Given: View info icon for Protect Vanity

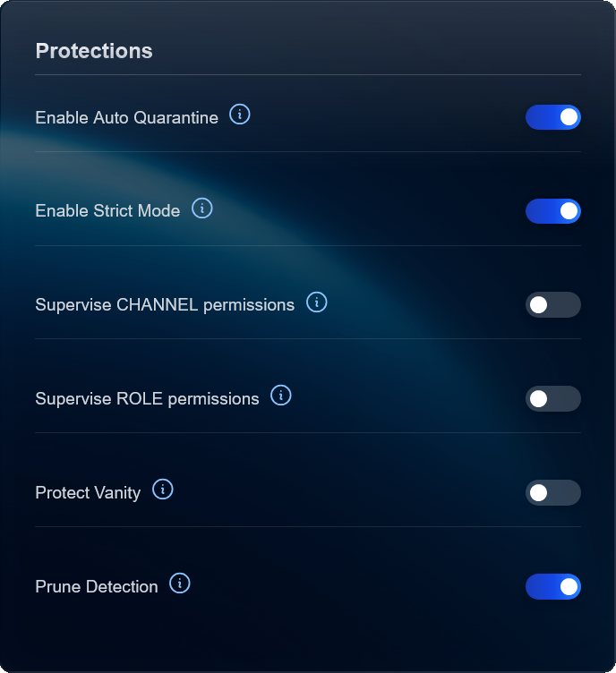Looking at the screenshot, I should [x=163, y=490].
